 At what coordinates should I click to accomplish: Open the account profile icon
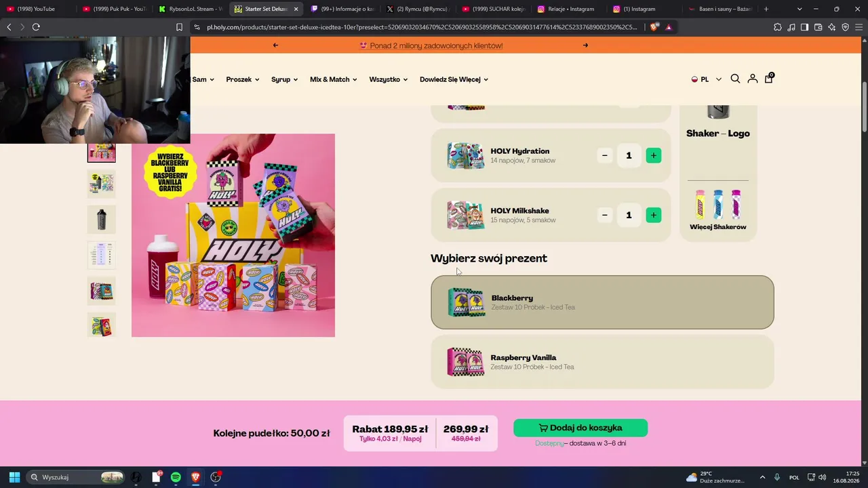pyautogui.click(x=752, y=79)
